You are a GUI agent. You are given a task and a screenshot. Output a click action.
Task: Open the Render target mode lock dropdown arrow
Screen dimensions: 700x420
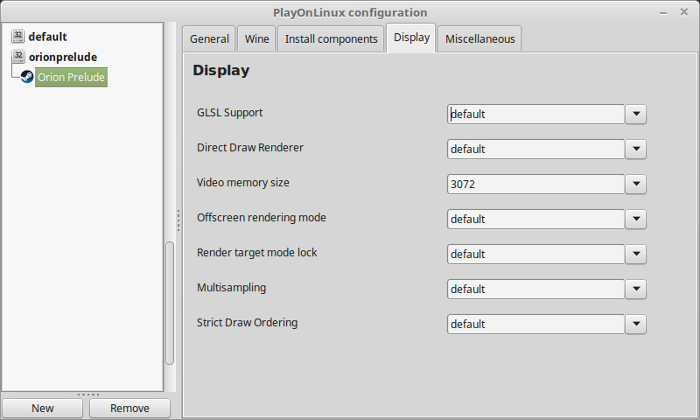point(636,254)
